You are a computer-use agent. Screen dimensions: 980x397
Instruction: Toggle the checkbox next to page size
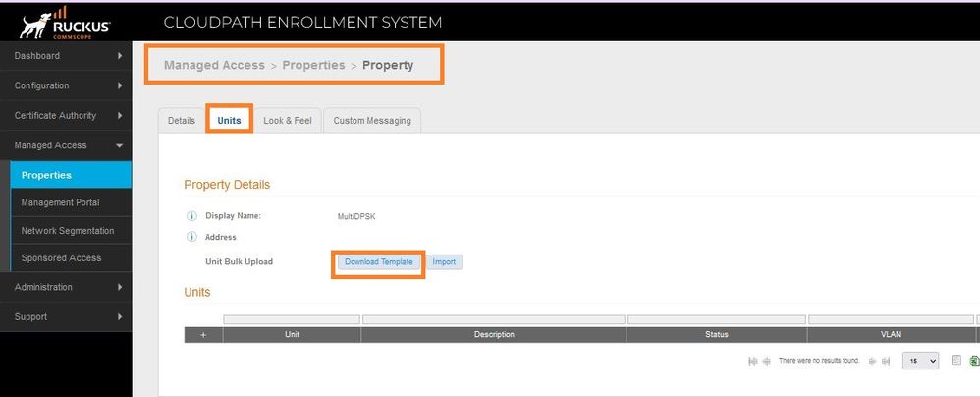(955, 361)
